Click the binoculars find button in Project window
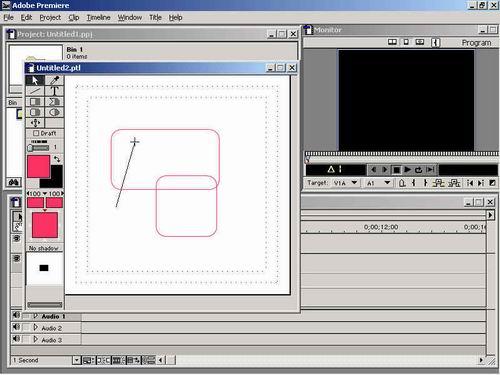The width and height of the screenshot is (500, 375). click(x=14, y=182)
